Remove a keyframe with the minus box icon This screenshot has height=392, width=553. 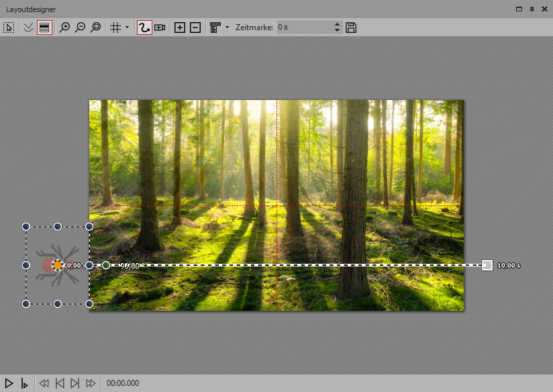(195, 28)
